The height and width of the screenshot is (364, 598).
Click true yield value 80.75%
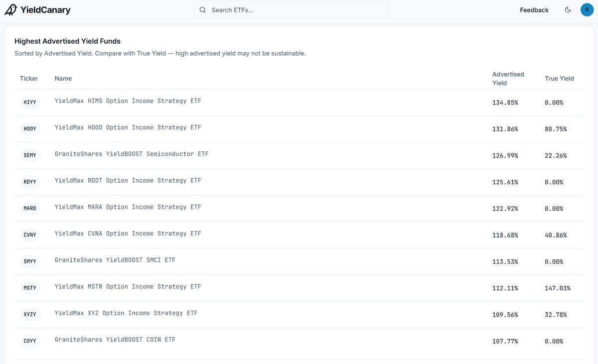coord(556,129)
